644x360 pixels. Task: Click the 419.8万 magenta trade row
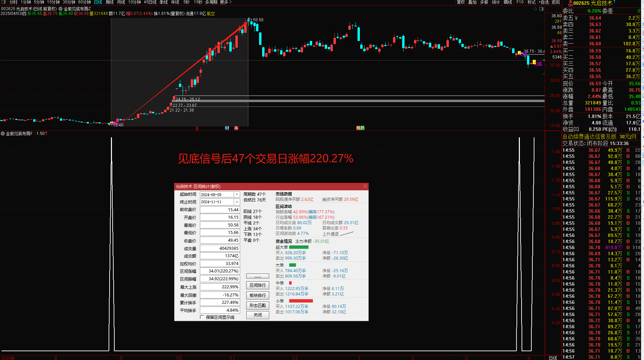(x=601, y=247)
